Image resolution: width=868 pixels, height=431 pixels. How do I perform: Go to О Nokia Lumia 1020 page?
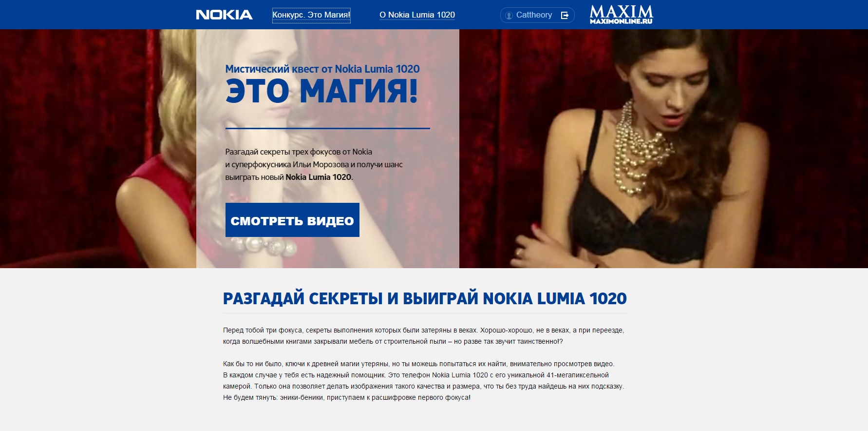point(417,15)
